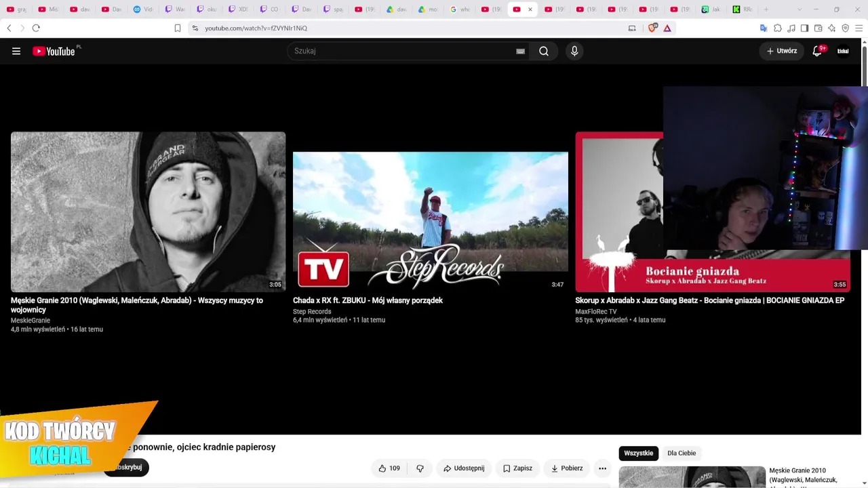Open the media control music note icon
The height and width of the screenshot is (488, 868).
tap(791, 28)
